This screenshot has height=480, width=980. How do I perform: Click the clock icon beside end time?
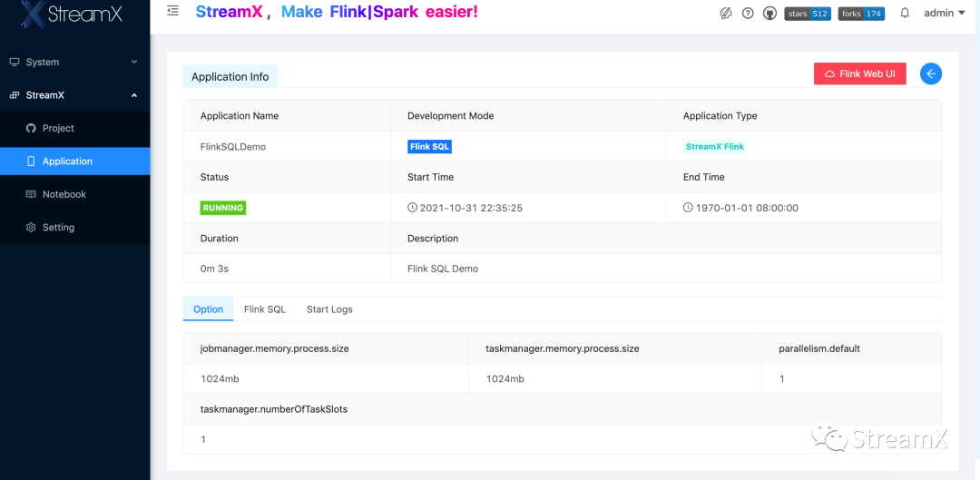(x=688, y=208)
